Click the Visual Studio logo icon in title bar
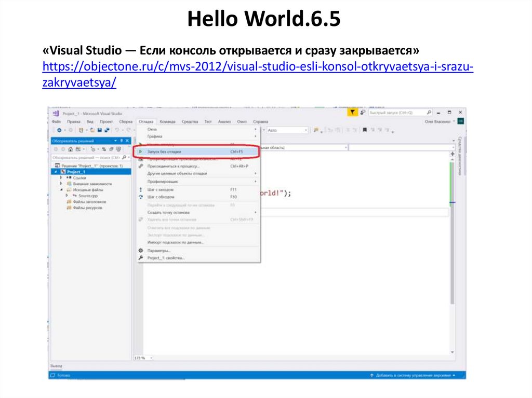The height and width of the screenshot is (398, 532). click(x=56, y=113)
